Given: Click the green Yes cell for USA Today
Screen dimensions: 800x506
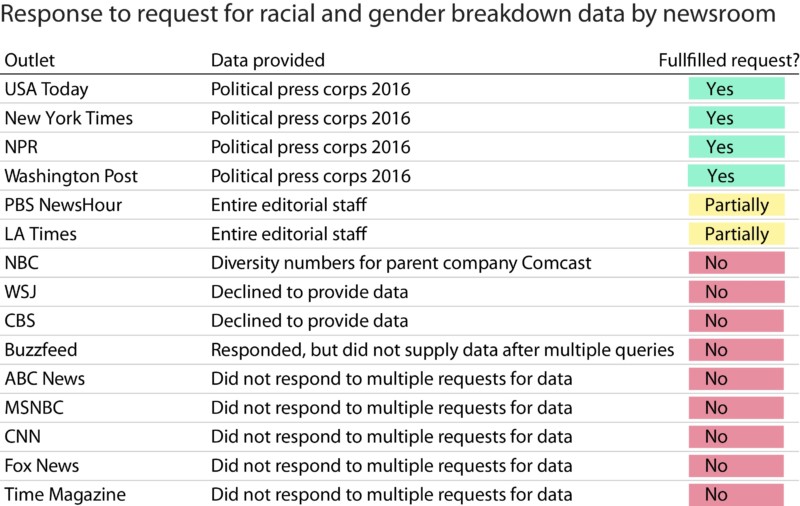Looking at the screenshot, I should tap(736, 89).
